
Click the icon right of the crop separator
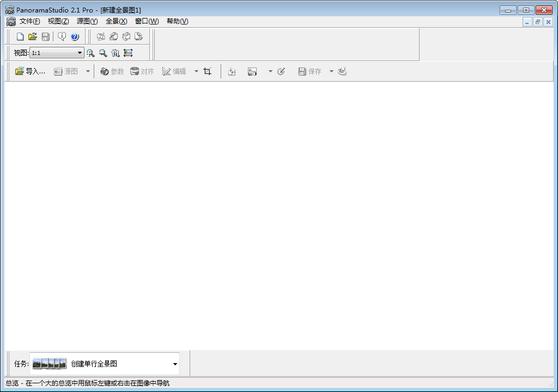click(x=232, y=71)
